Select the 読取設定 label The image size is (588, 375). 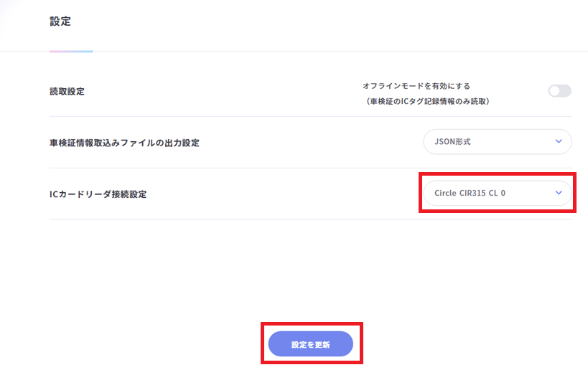[67, 91]
